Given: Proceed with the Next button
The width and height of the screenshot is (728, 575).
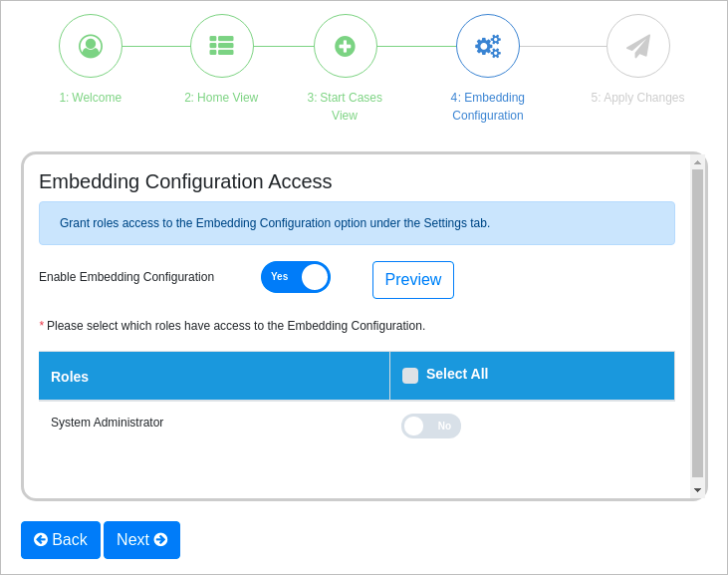Looking at the screenshot, I should (141, 540).
